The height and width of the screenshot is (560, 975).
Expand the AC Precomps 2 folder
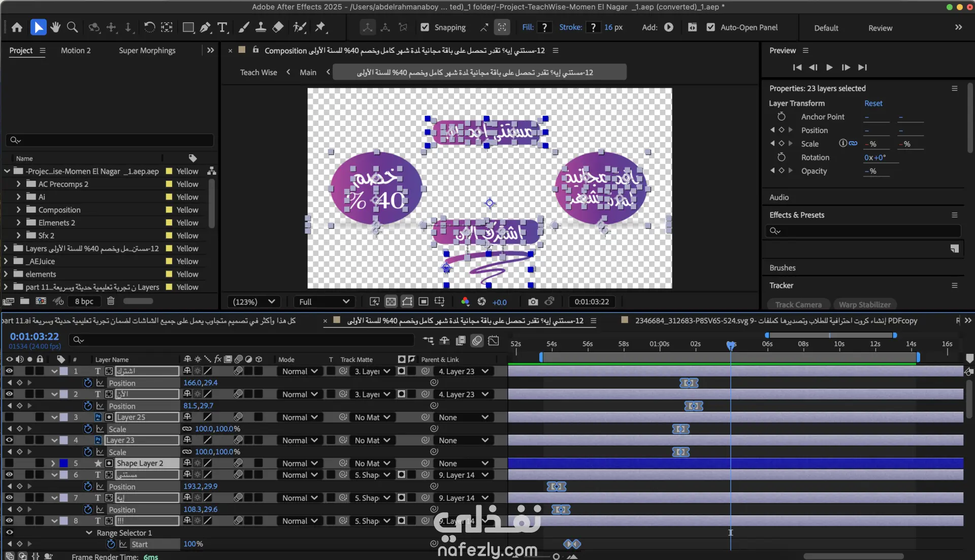point(19,184)
